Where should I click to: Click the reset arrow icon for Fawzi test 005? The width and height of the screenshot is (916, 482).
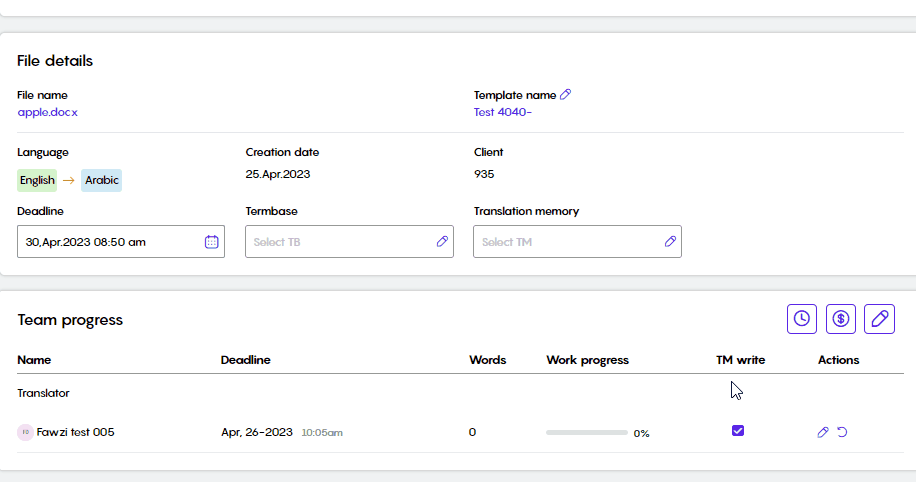click(x=842, y=432)
